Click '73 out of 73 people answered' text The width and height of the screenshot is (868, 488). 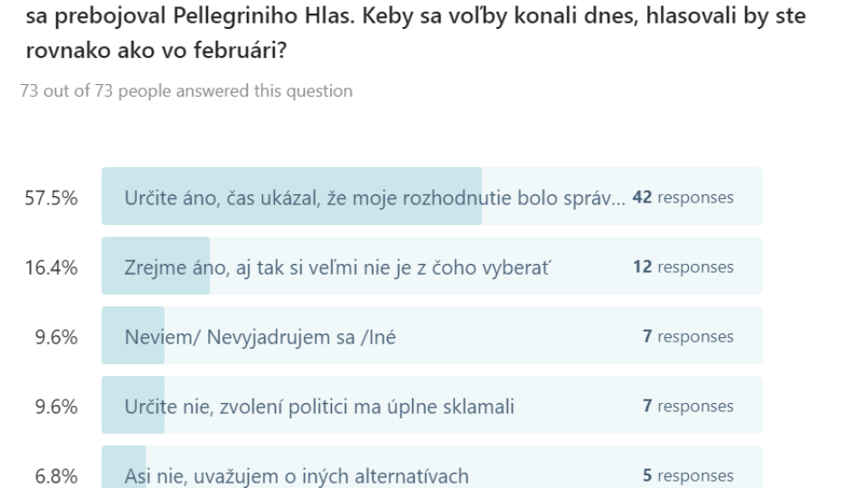click(186, 90)
